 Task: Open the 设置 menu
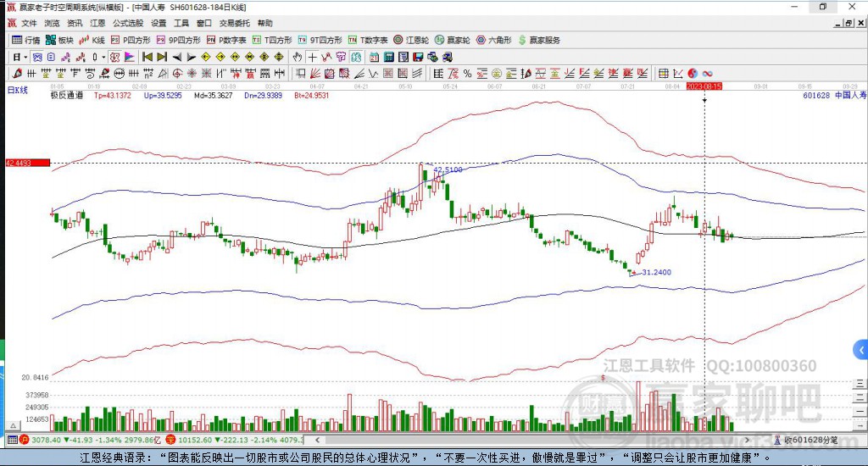(x=159, y=23)
